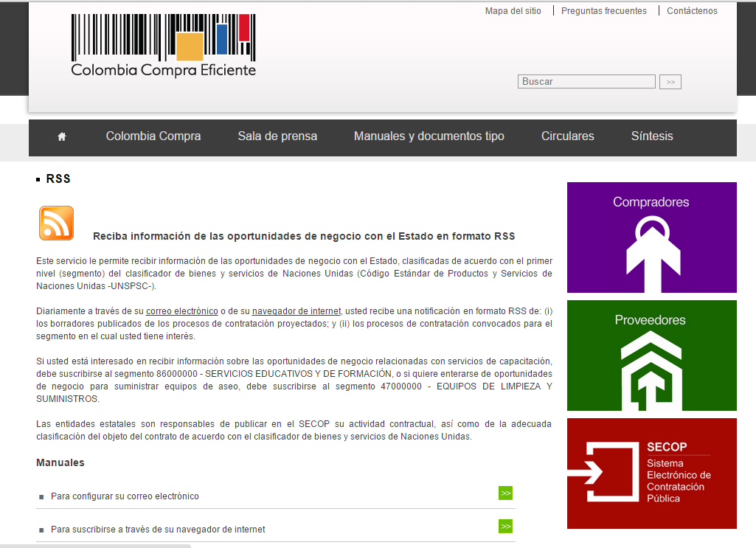Submit search with the >> button
The image size is (756, 548).
point(670,82)
